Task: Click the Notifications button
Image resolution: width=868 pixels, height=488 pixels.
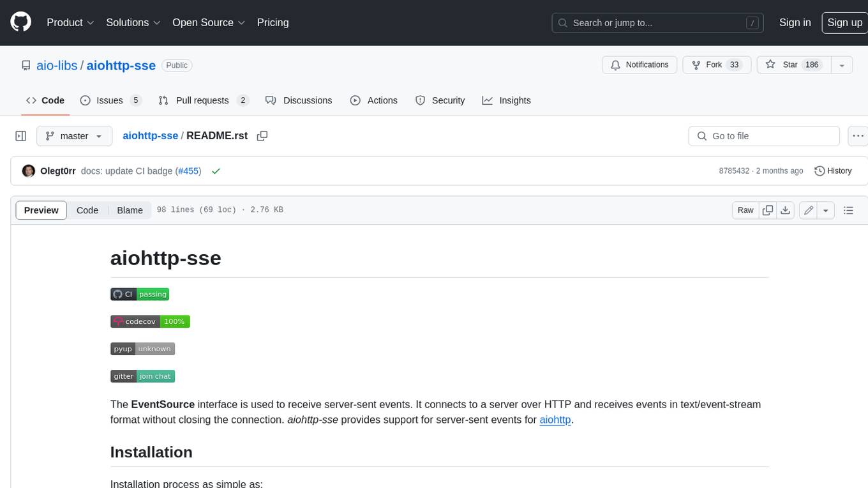Action: 640,65
